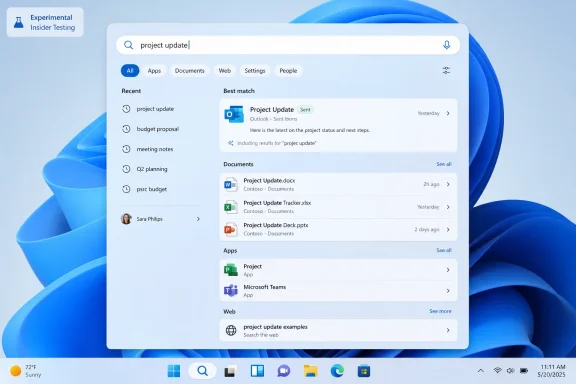Click the globe icon for web result
This screenshot has width=576, height=384.
tap(231, 330)
